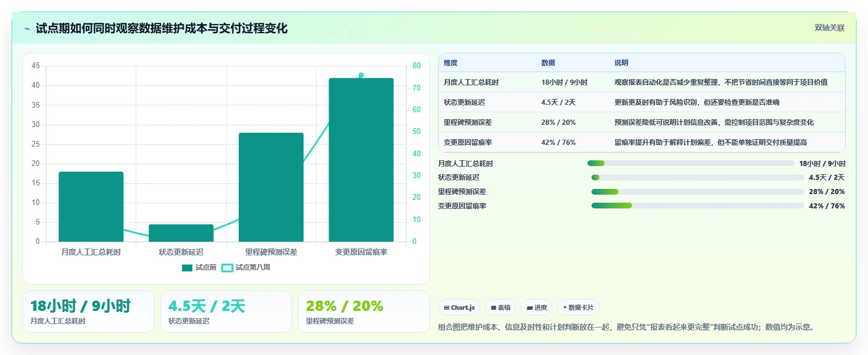Click the 数据 table column header

[x=548, y=62]
